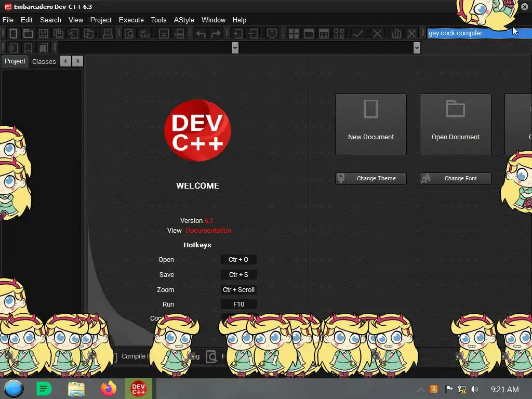Click the Replace text toolbar icon
Screen dimensions: 532x399
coord(144,34)
